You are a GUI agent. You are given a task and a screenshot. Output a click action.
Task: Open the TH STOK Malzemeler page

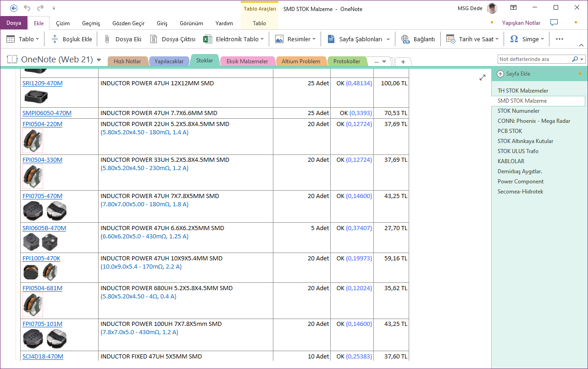523,91
